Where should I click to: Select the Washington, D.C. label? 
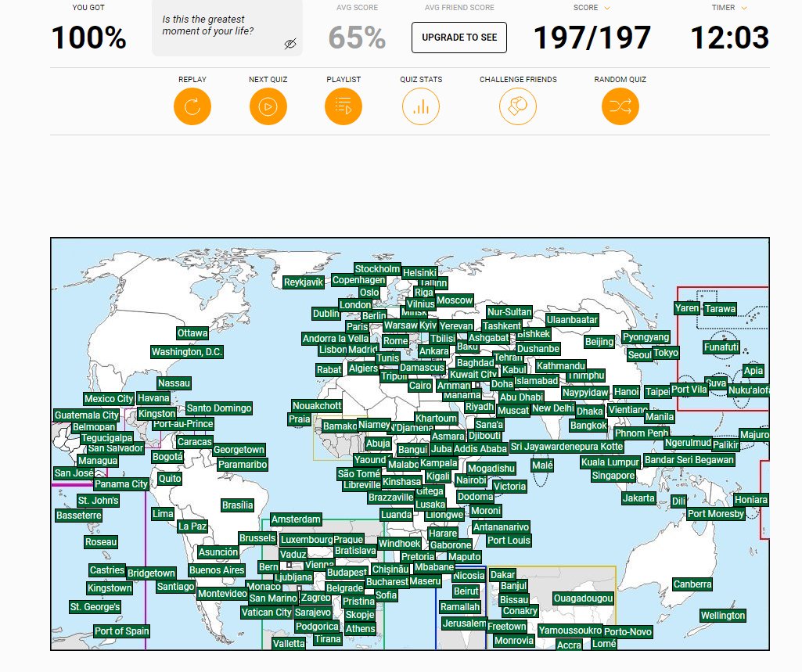pyautogui.click(x=187, y=352)
